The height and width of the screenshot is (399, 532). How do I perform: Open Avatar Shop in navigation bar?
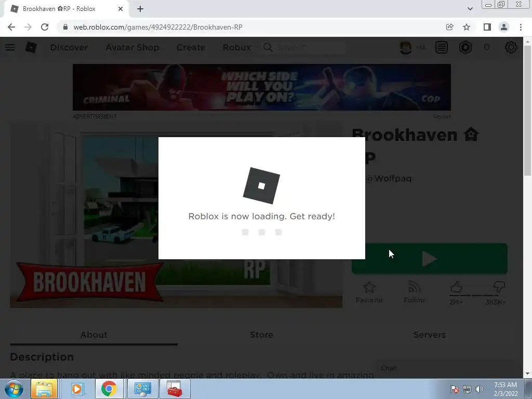pyautogui.click(x=132, y=47)
